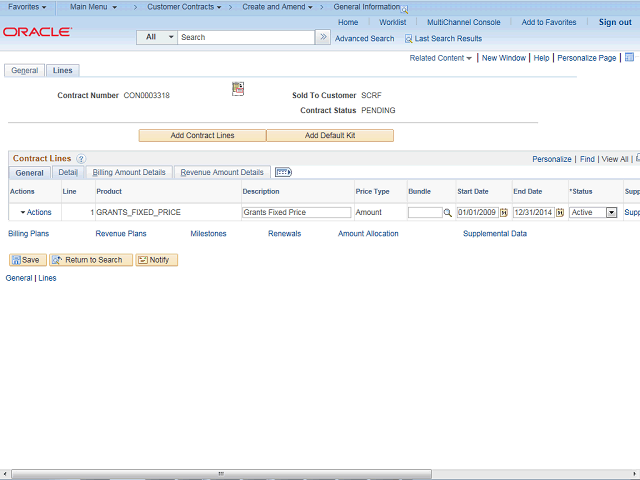Image resolution: width=640 pixels, height=480 pixels.
Task: Click the Description field with Grants Fixed Price
Action: pos(296,212)
